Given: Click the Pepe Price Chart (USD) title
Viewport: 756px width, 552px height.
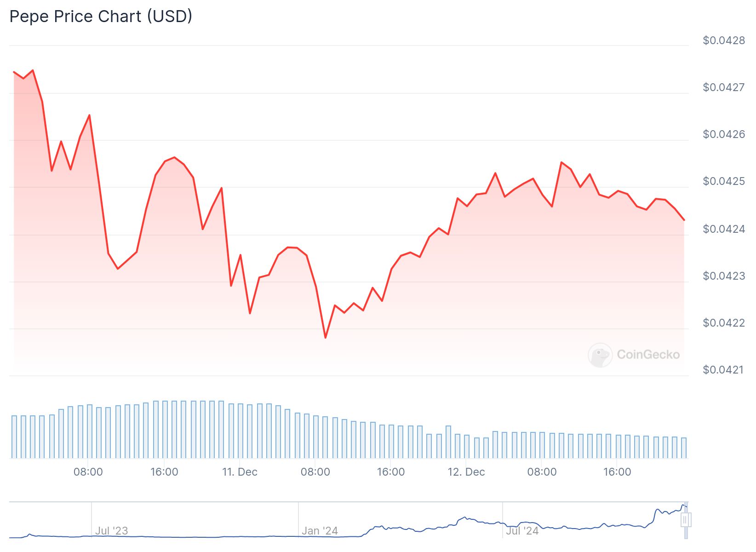Looking at the screenshot, I should click(x=101, y=17).
